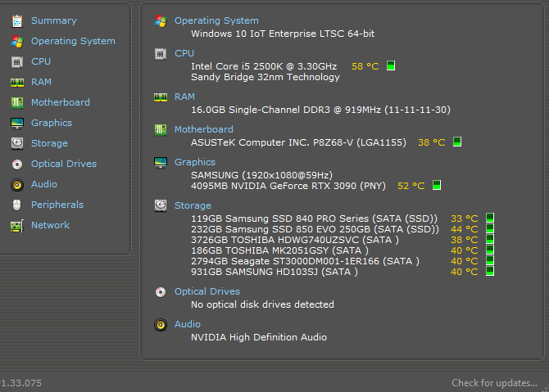Click the RAM stick icon in summary panel

pyautogui.click(x=161, y=97)
